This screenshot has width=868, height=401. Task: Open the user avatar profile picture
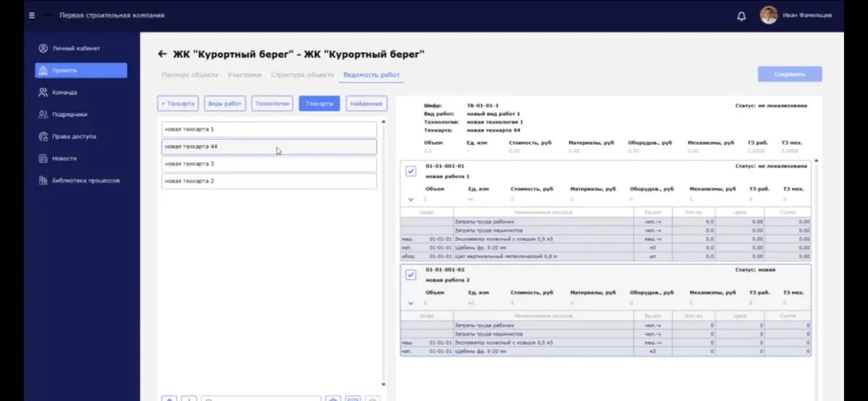[x=768, y=15]
